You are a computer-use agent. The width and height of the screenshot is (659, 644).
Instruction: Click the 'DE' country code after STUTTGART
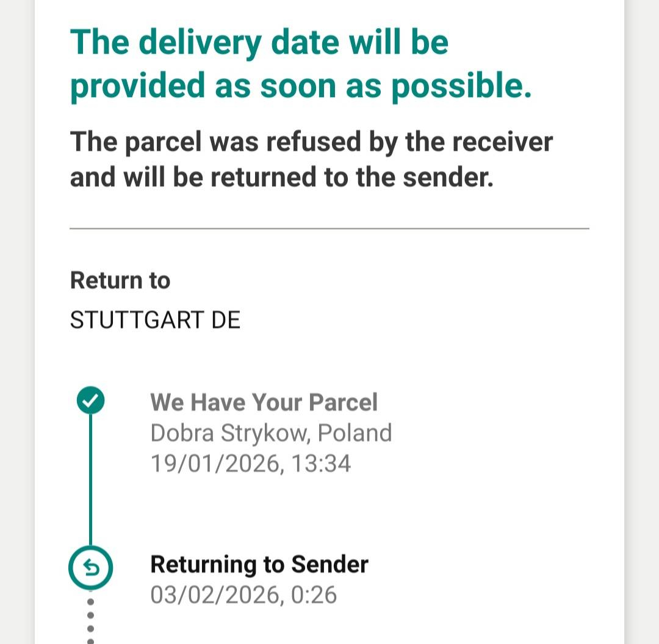pos(226,320)
